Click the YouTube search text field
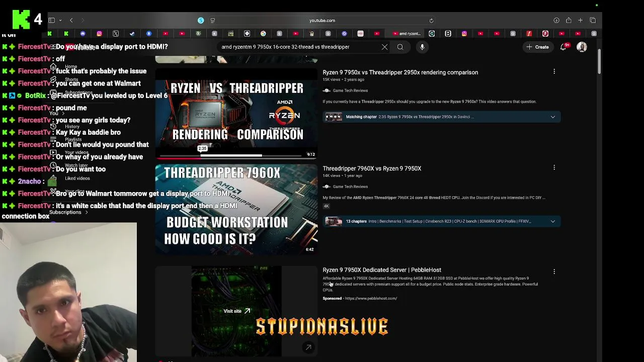The image size is (644, 362). click(299, 47)
